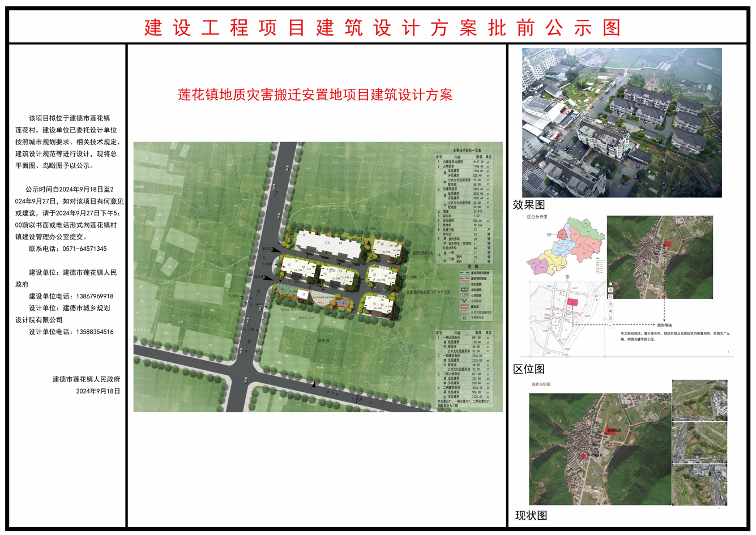Click the red 配电房 legend swatch
Image resolution: width=756 pixels, height=535 pixels.
click(x=464, y=307)
